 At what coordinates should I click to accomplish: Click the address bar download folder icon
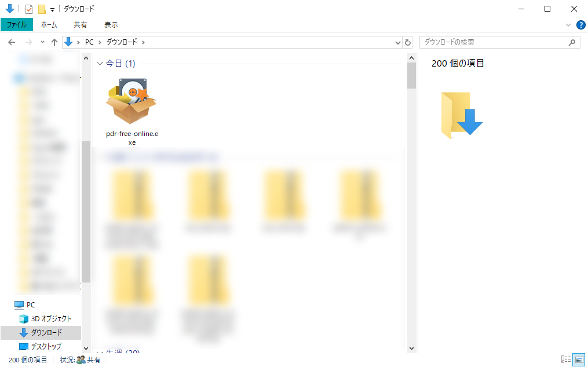pyautogui.click(x=68, y=42)
